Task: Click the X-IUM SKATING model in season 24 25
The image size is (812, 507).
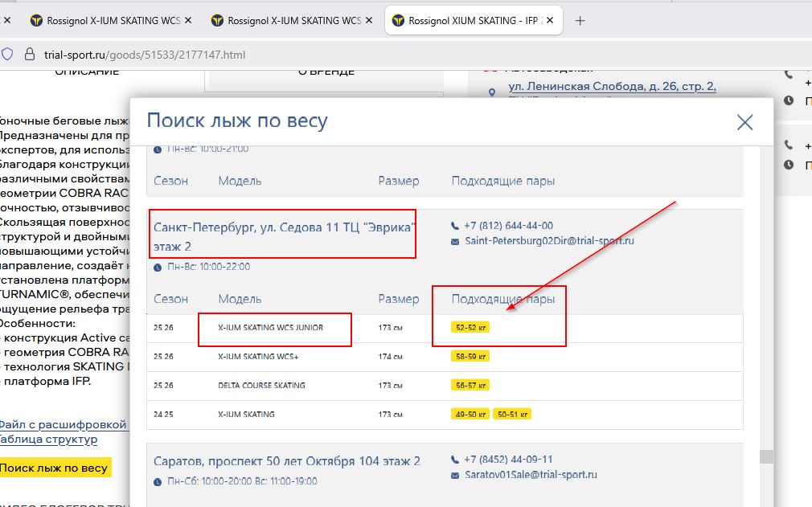Action: coord(246,415)
